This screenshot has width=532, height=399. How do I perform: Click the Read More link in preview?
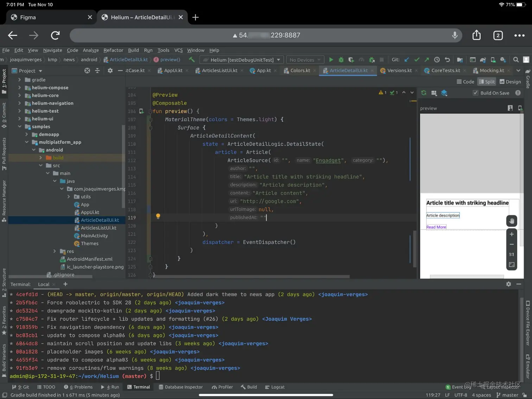pyautogui.click(x=436, y=227)
